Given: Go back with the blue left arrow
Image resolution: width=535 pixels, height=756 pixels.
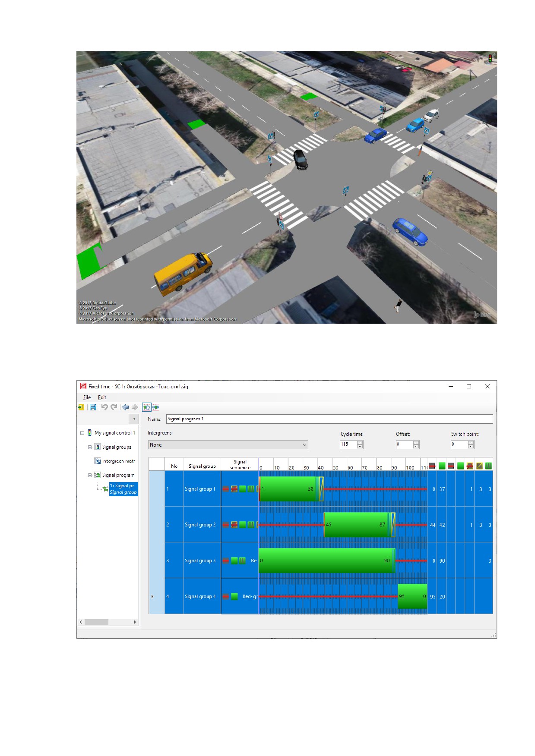Looking at the screenshot, I should pos(125,407).
